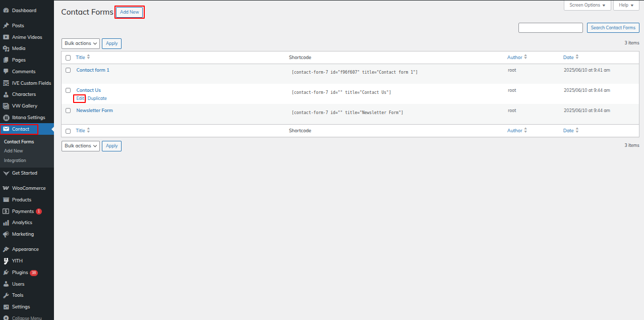Screen dimensions: 644x320
Task: Expand the Screen Options panel
Action: [587, 5]
